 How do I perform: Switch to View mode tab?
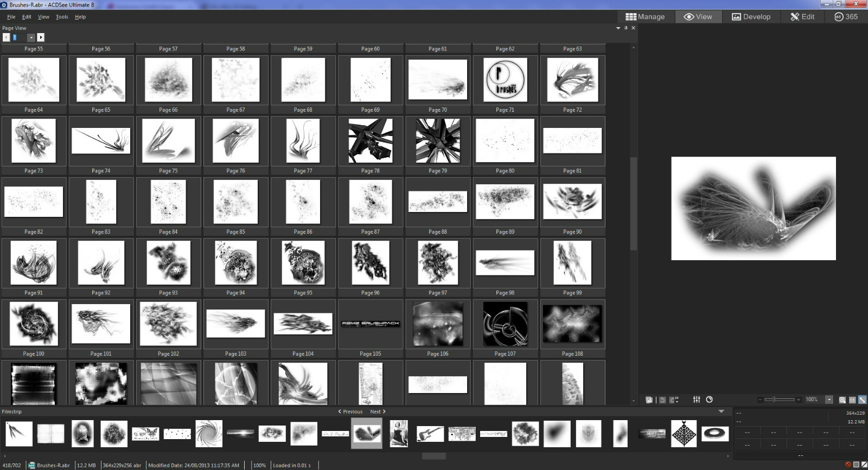[x=698, y=17]
